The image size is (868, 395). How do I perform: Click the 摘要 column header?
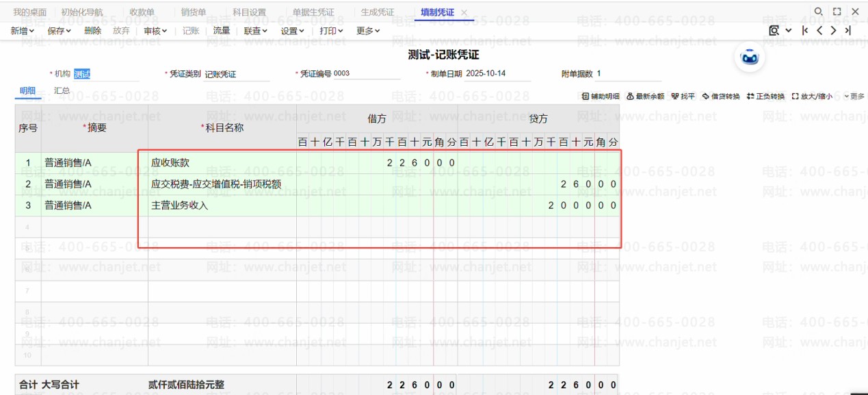[94, 127]
